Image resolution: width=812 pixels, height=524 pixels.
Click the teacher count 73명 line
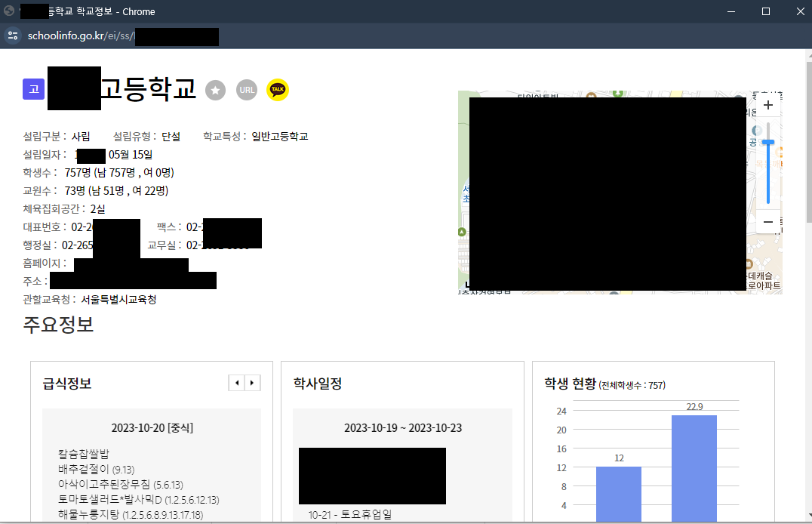(x=96, y=191)
